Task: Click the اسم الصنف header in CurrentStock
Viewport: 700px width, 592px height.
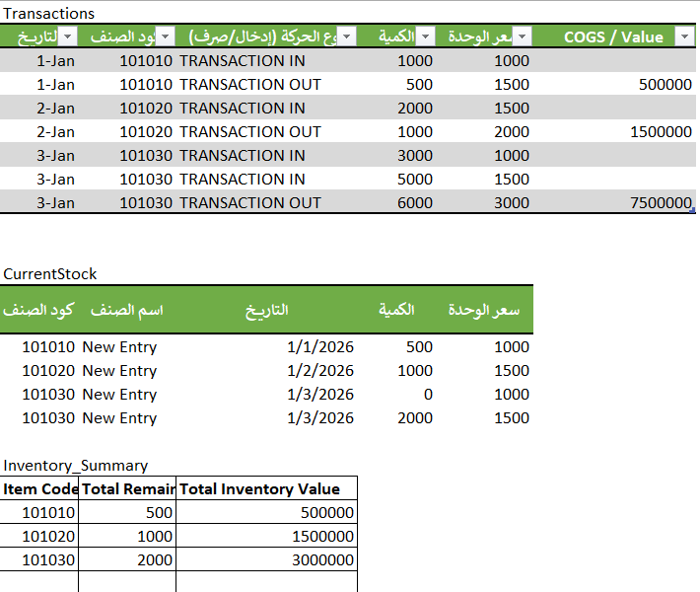Action: point(126,310)
